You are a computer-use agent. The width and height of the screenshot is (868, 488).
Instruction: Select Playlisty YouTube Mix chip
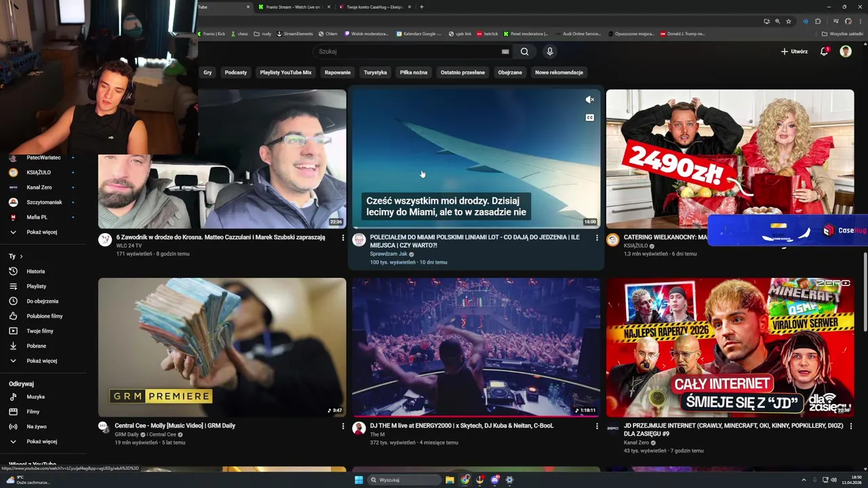285,73
